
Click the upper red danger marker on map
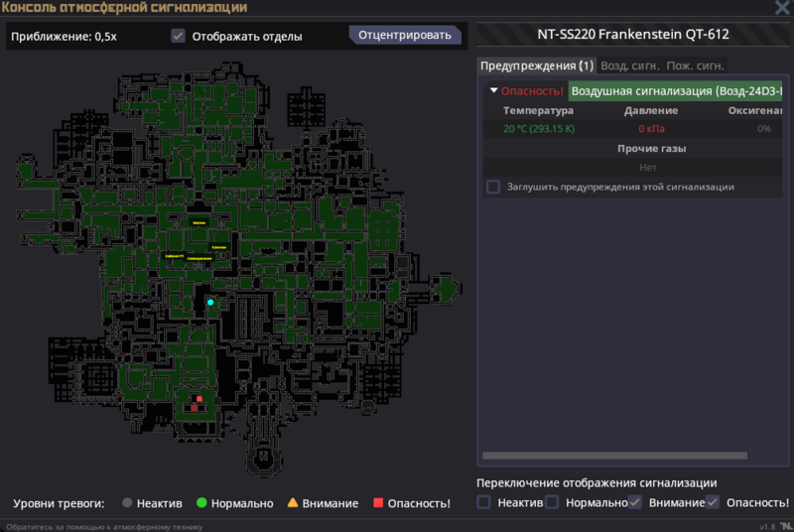click(x=199, y=399)
